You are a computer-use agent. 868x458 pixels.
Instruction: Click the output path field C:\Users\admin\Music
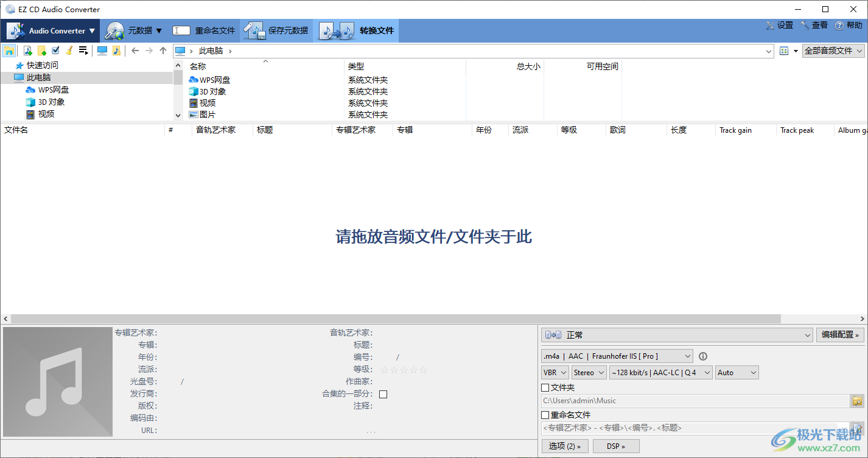coord(695,401)
